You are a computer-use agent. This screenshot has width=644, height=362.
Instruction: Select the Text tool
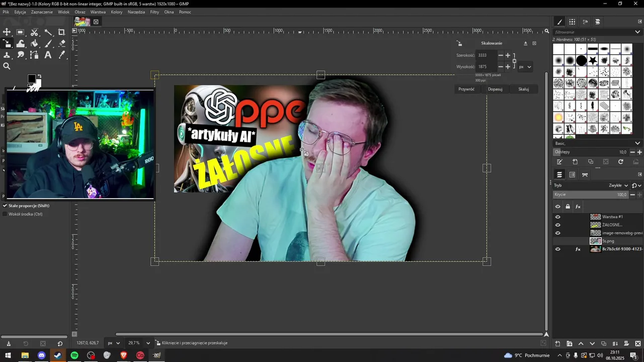coord(48,55)
